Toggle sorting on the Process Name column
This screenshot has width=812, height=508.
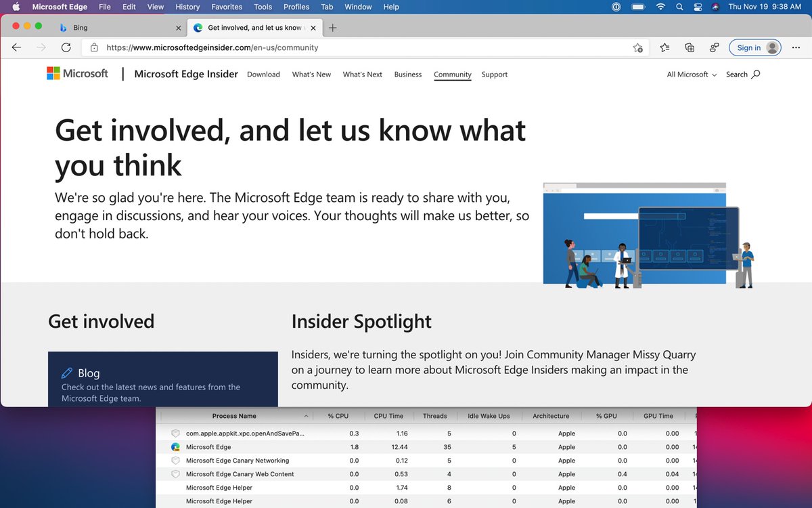pyautogui.click(x=235, y=415)
